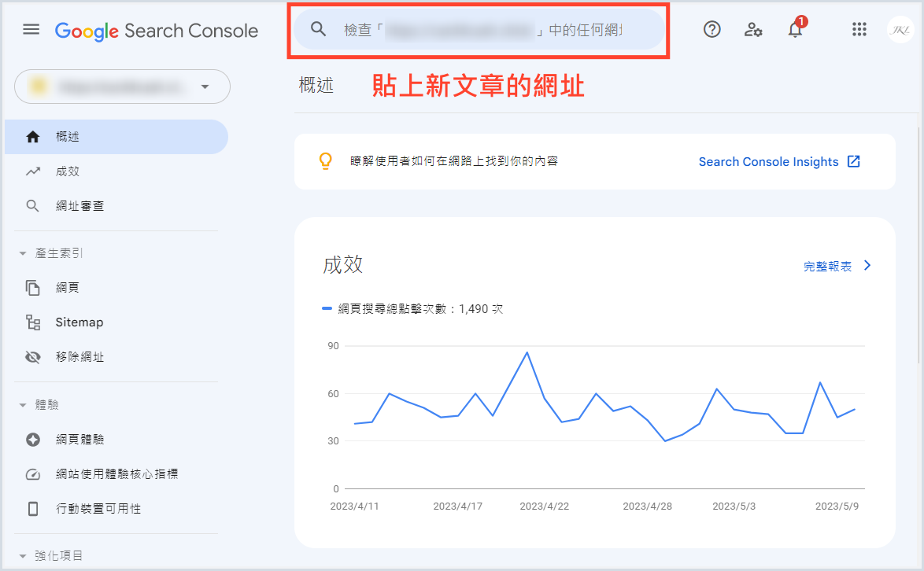Click the lightbulb insights icon

point(325,161)
